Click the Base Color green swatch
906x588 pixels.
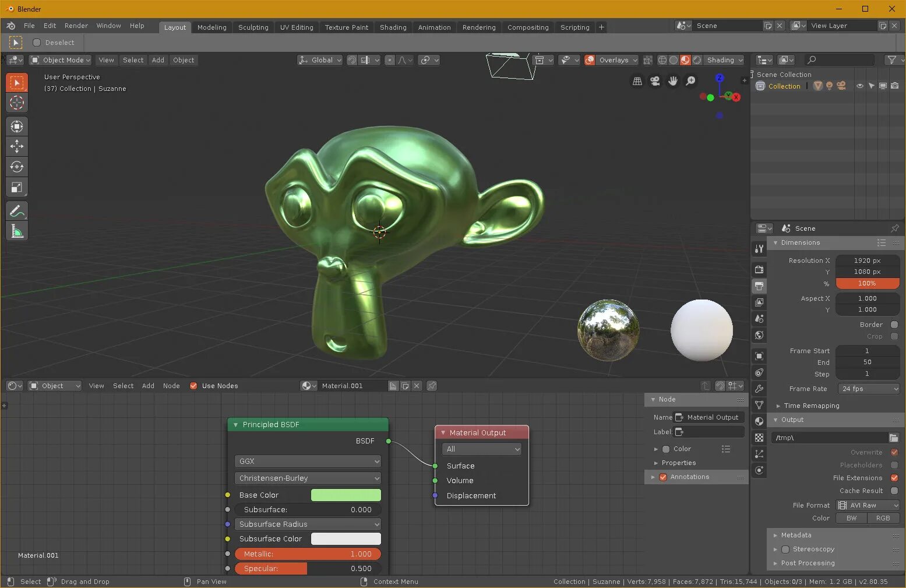346,495
